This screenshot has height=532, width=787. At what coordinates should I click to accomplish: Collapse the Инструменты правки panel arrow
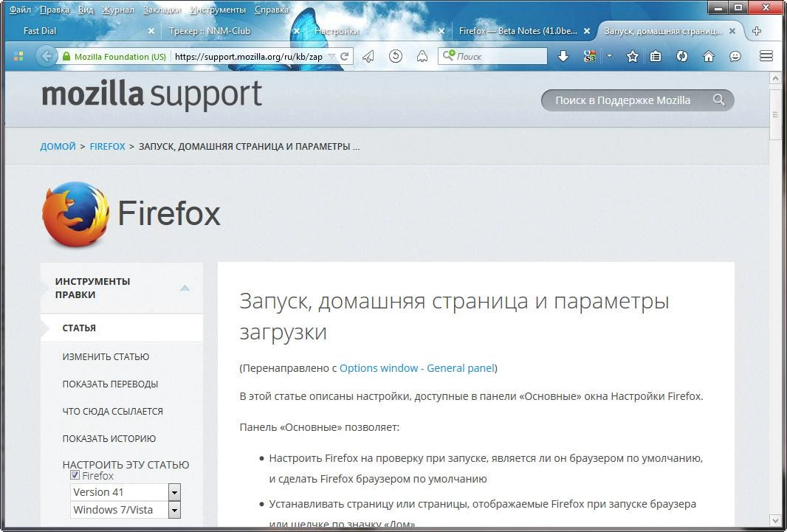point(185,288)
